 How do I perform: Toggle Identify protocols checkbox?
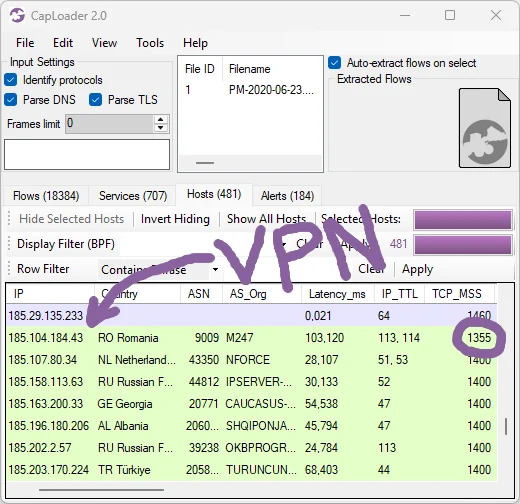pyautogui.click(x=10, y=80)
